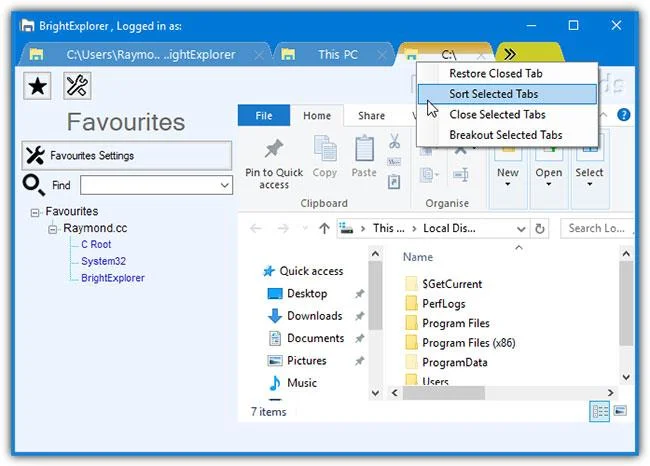
Task: Click the horizontal scrollbar in file list
Action: pyautogui.click(x=444, y=393)
